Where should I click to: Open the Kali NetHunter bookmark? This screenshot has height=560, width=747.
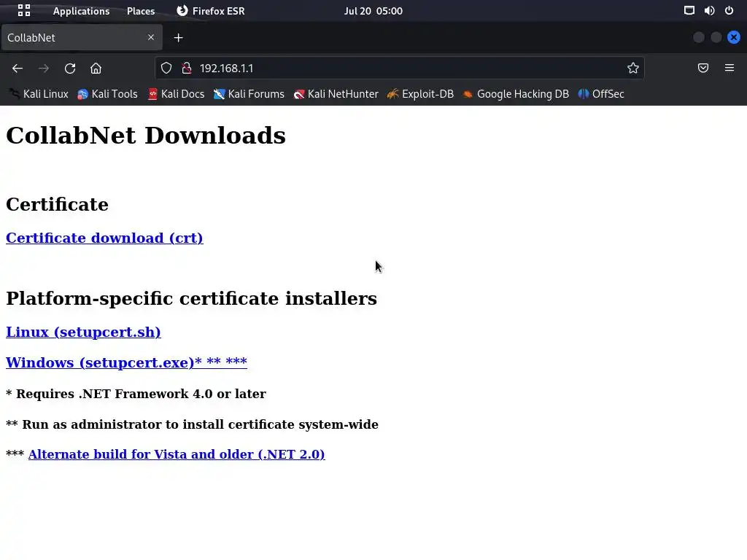coord(336,94)
